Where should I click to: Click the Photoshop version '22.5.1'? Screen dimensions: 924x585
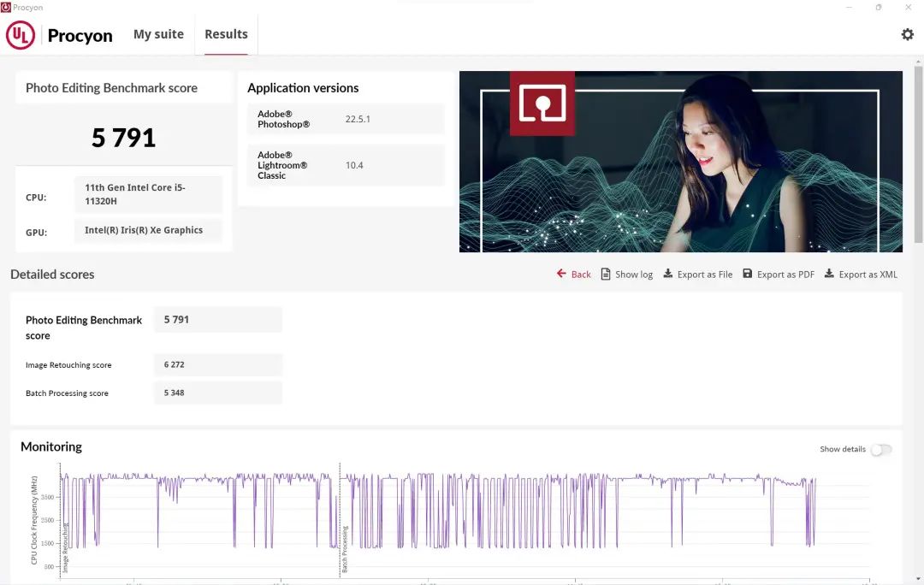coord(358,119)
